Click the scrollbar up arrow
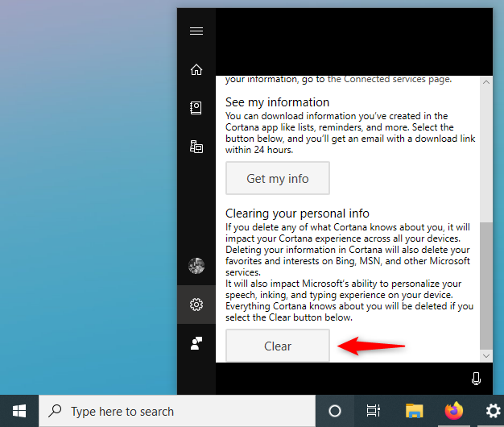This screenshot has width=504, height=427. pyautogui.click(x=486, y=82)
